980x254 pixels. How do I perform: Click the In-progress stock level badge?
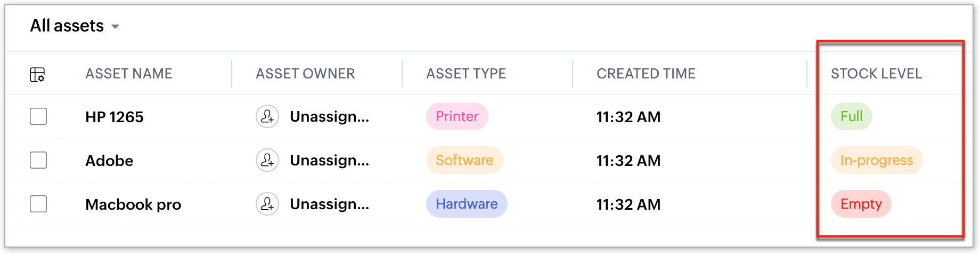coord(877,160)
